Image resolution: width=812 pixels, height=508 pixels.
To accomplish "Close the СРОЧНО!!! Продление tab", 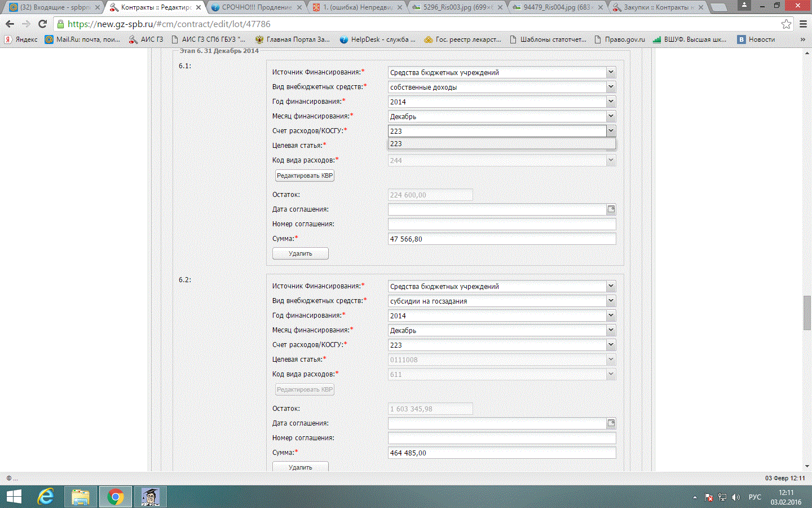I will [x=299, y=7].
